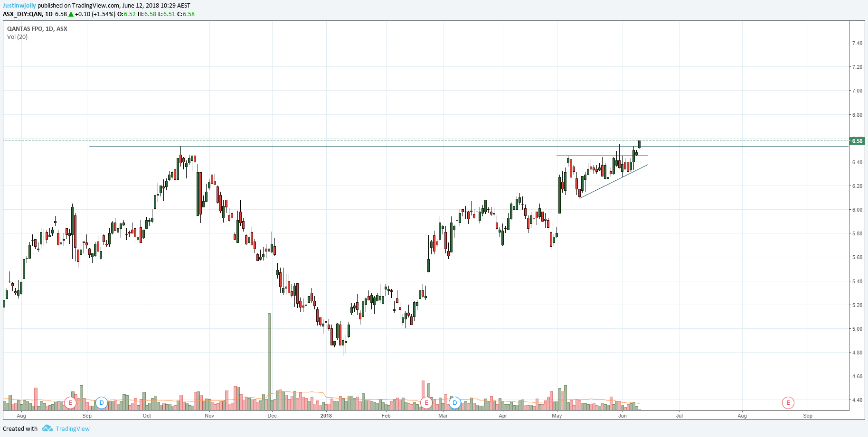Click the O:6.52 open value

[x=126, y=14]
